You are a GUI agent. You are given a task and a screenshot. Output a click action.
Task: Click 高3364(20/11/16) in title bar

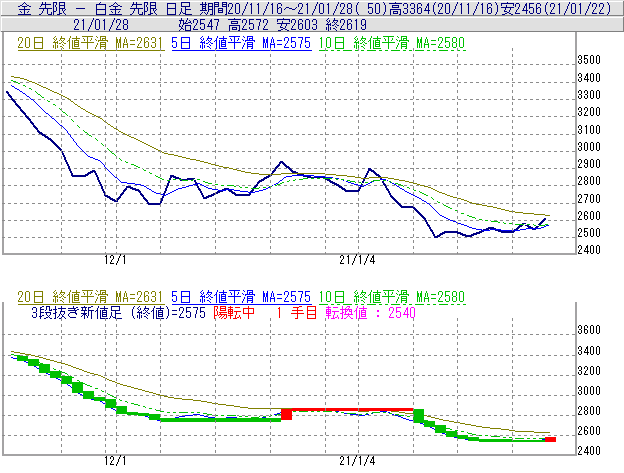click(x=444, y=8)
